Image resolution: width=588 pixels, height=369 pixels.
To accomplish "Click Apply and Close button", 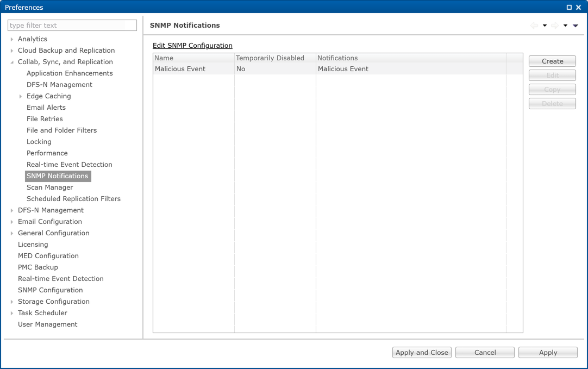I will pos(422,353).
